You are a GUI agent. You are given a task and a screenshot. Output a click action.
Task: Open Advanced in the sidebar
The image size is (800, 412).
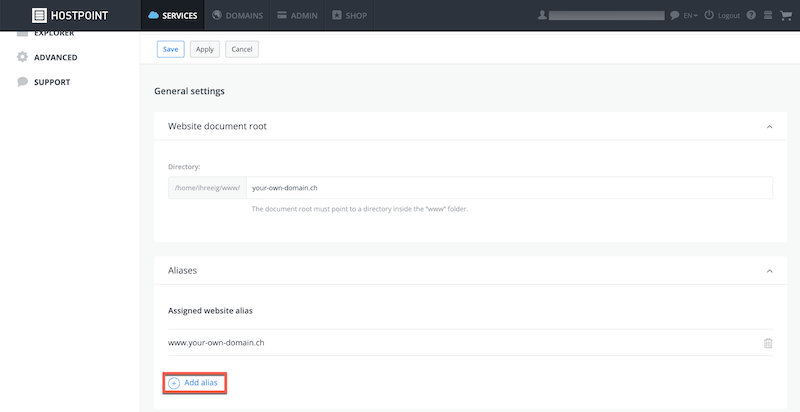56,58
